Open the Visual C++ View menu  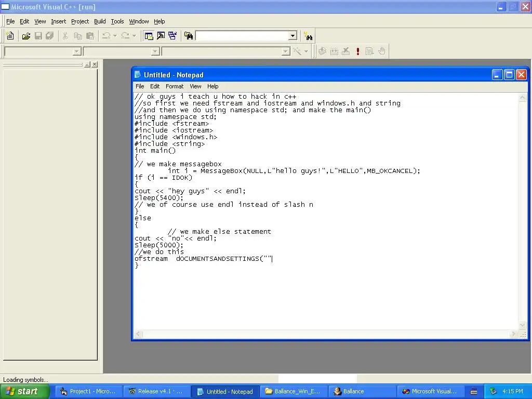40,21
